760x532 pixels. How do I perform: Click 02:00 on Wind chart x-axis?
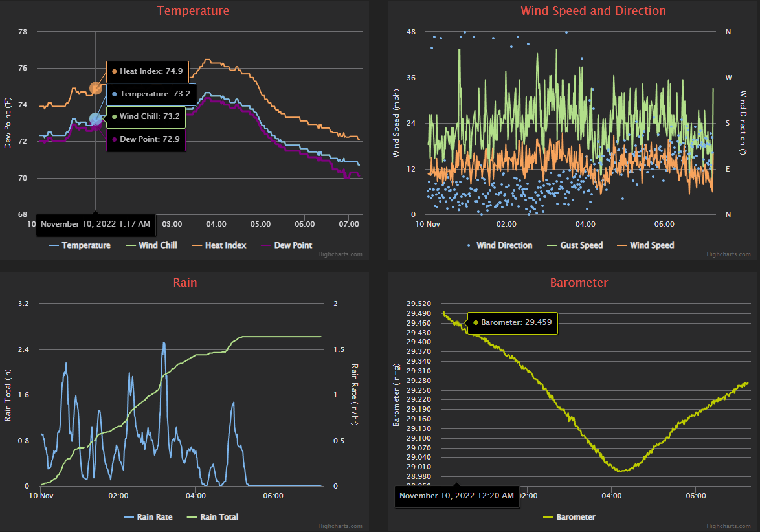506,224
